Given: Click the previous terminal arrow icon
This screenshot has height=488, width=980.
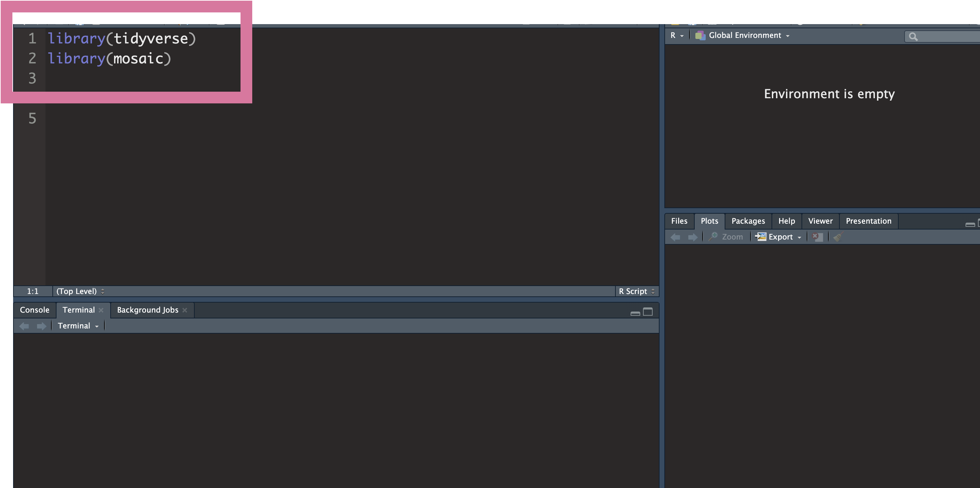Looking at the screenshot, I should tap(24, 326).
